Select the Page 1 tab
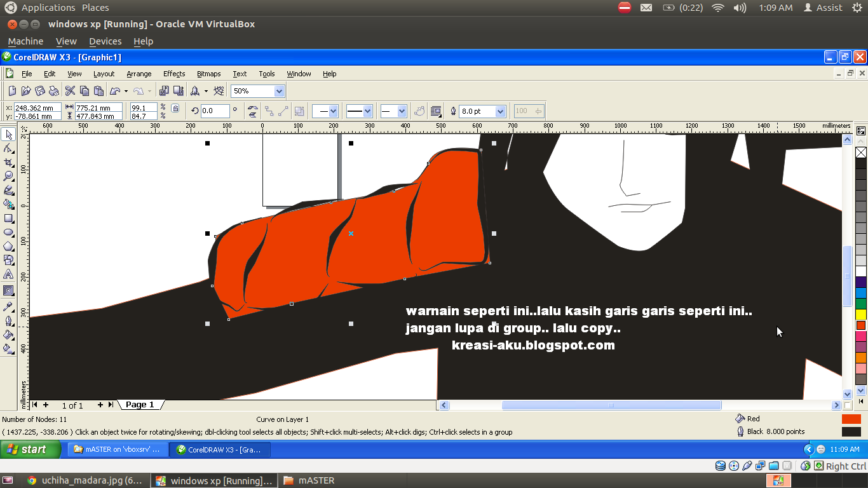The height and width of the screenshot is (488, 868). coord(140,405)
